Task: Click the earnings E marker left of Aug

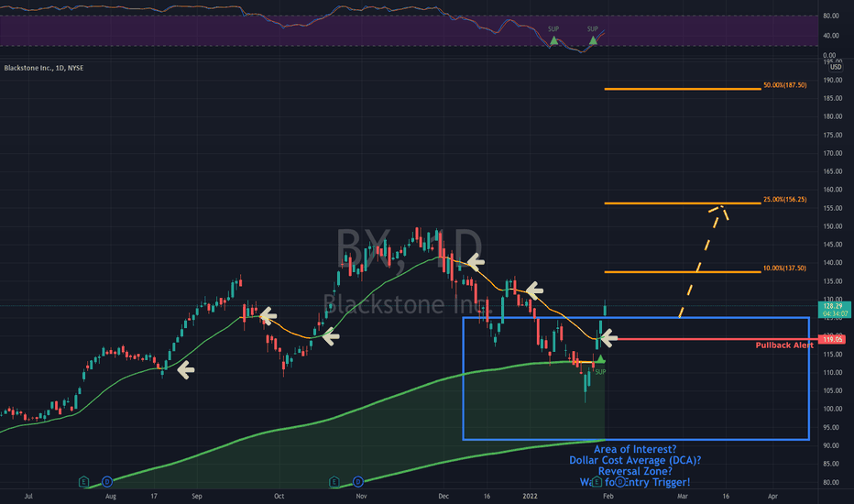Action: click(x=83, y=482)
